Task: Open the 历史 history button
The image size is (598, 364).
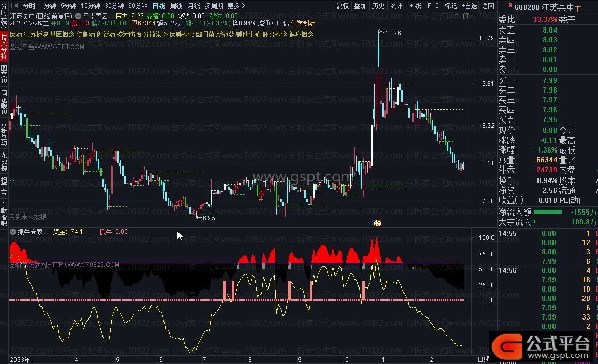Action: (378, 6)
